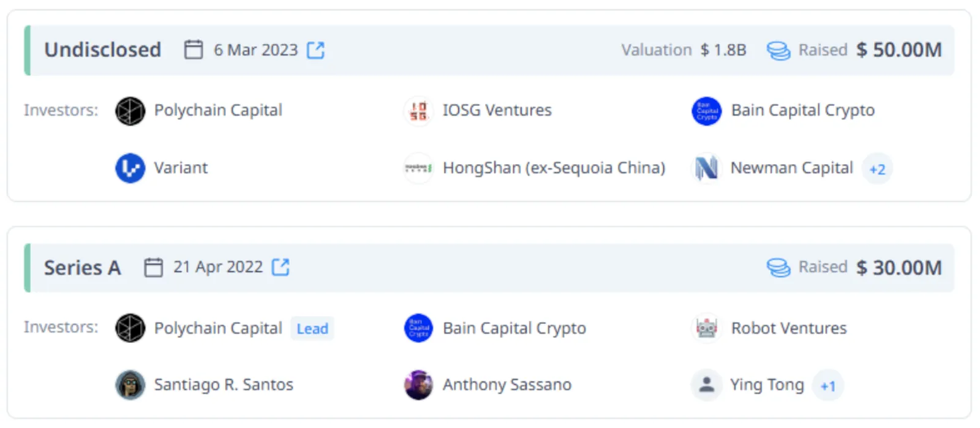Viewport: 980px width, 428px height.
Task: Click the Valuation $ 1.8B value
Action: coord(723,50)
